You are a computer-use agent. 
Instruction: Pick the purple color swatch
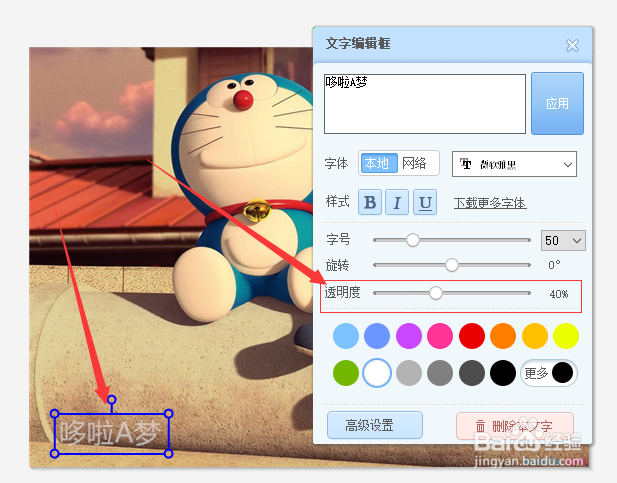coord(409,336)
